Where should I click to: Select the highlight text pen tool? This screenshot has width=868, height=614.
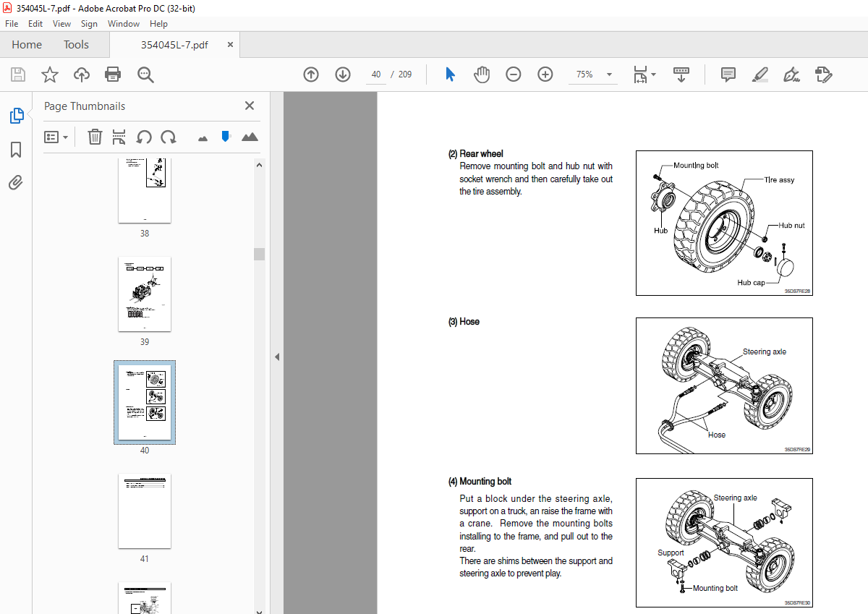[759, 74]
